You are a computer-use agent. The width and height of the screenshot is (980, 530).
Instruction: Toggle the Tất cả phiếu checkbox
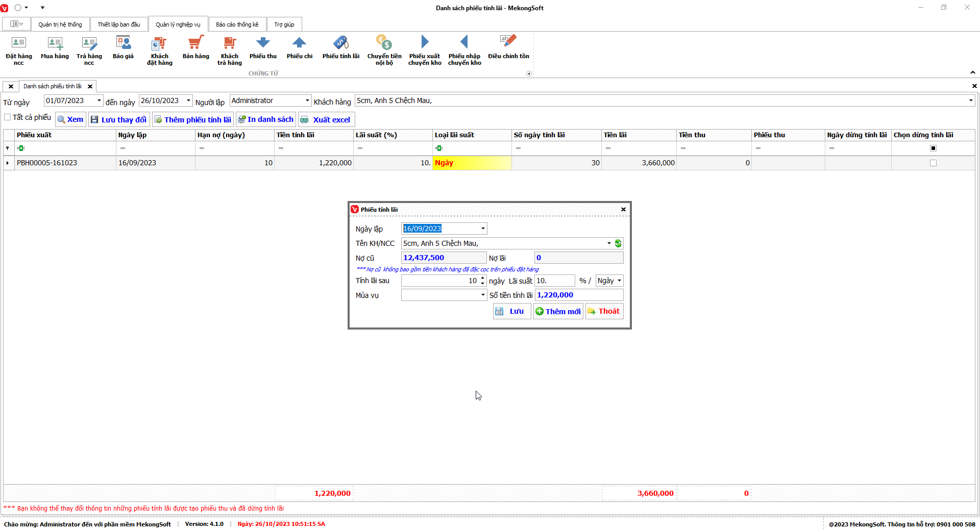pyautogui.click(x=8, y=117)
